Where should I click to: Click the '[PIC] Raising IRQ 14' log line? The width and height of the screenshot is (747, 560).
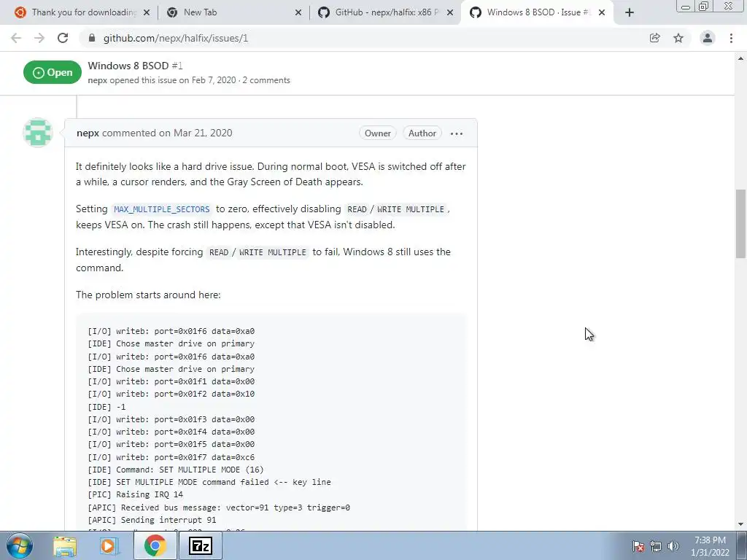tap(135, 494)
